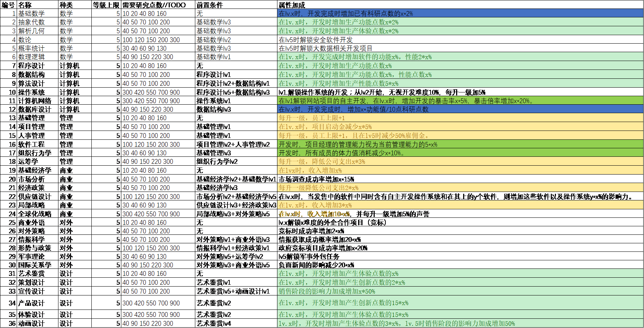Select the cell 程序设计 in row 7
This screenshot has width=644, height=328.
coord(38,65)
